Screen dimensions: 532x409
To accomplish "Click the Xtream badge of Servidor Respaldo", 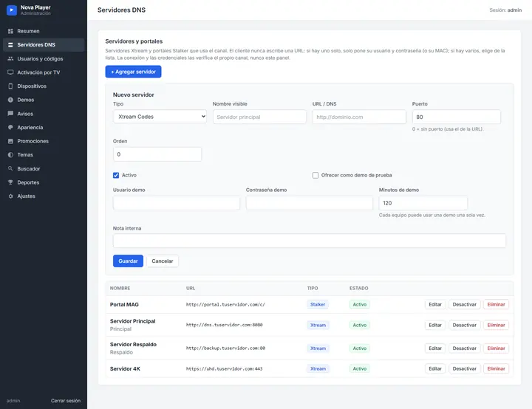I will [x=318, y=348].
